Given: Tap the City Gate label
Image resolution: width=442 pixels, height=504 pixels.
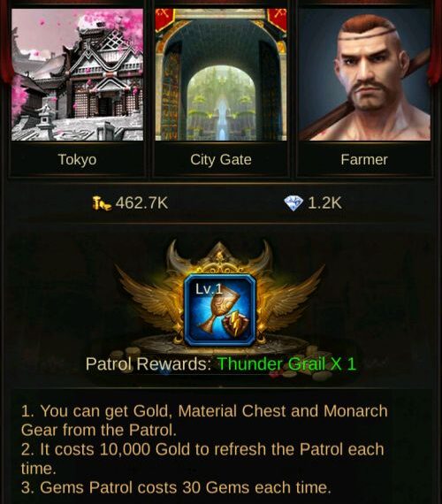Looking at the screenshot, I should 221,160.
